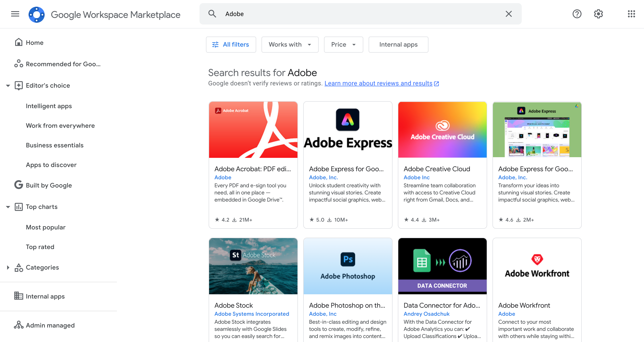This screenshot has height=342, width=644.
Task: Open developer Adobe under Acrobat card
Action: tap(222, 177)
